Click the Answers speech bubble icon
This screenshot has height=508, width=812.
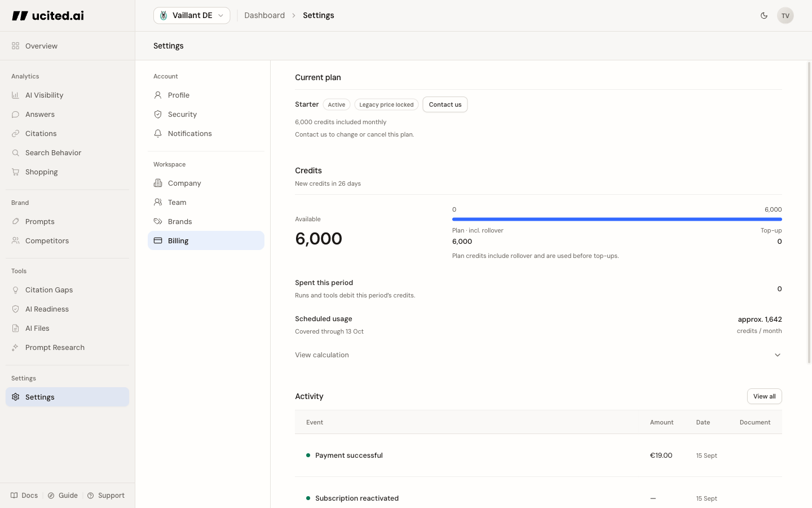click(x=15, y=114)
